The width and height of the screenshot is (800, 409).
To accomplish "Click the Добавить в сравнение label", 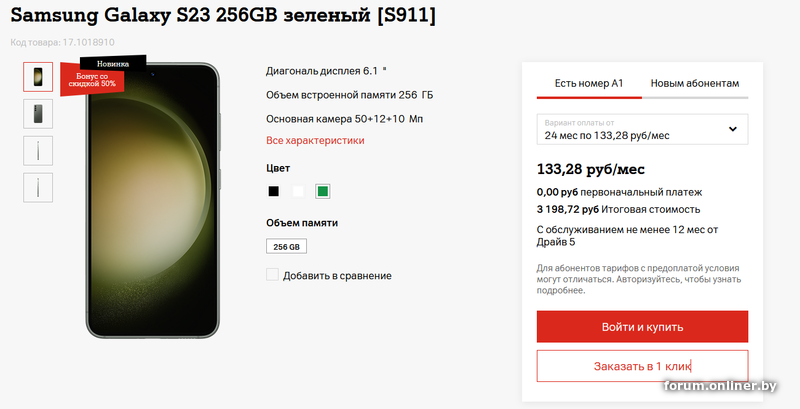I will [337, 276].
